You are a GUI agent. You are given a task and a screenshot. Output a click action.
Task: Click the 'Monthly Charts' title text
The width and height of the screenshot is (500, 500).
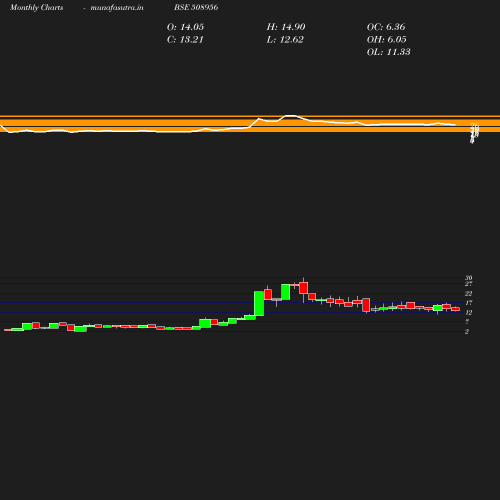(x=37, y=7)
